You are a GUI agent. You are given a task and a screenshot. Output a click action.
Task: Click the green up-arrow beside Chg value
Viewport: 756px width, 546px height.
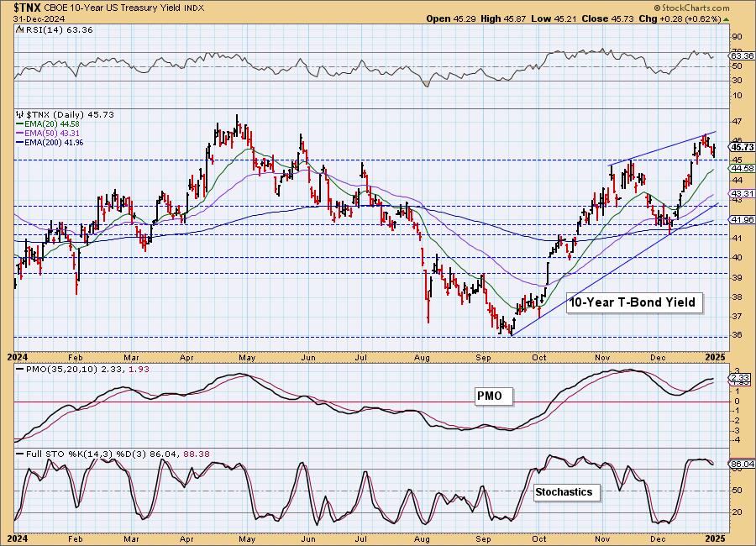coord(726,19)
